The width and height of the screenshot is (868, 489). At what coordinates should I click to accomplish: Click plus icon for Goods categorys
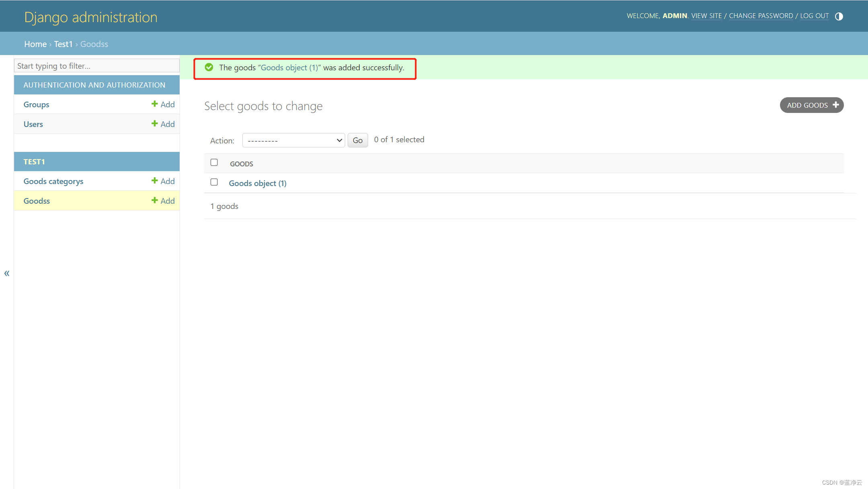[154, 181]
